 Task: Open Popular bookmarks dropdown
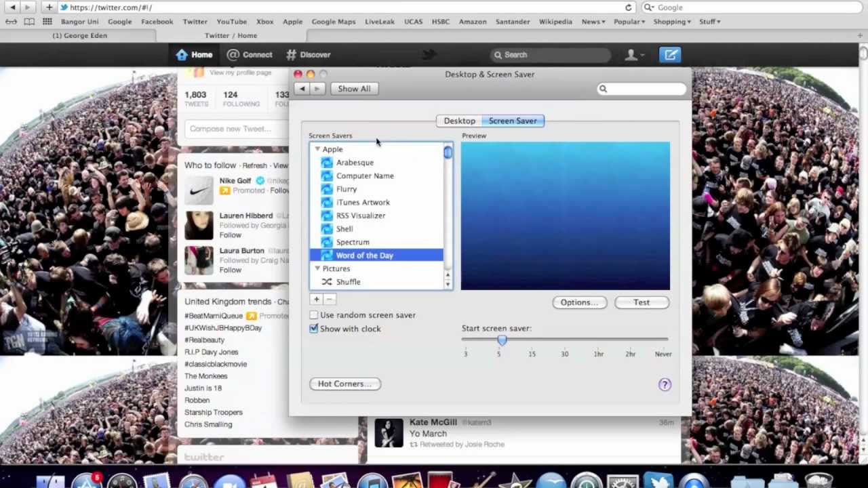tap(629, 22)
